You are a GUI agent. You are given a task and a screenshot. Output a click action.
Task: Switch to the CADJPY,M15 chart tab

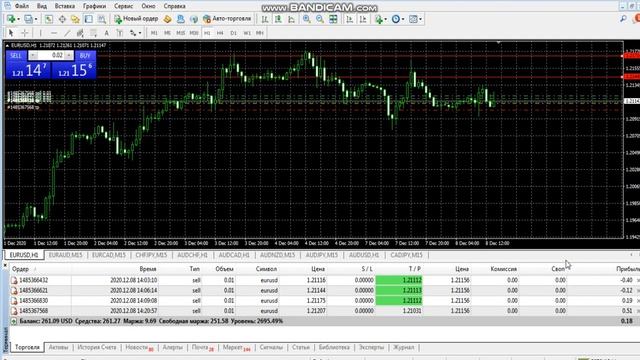tap(406, 255)
